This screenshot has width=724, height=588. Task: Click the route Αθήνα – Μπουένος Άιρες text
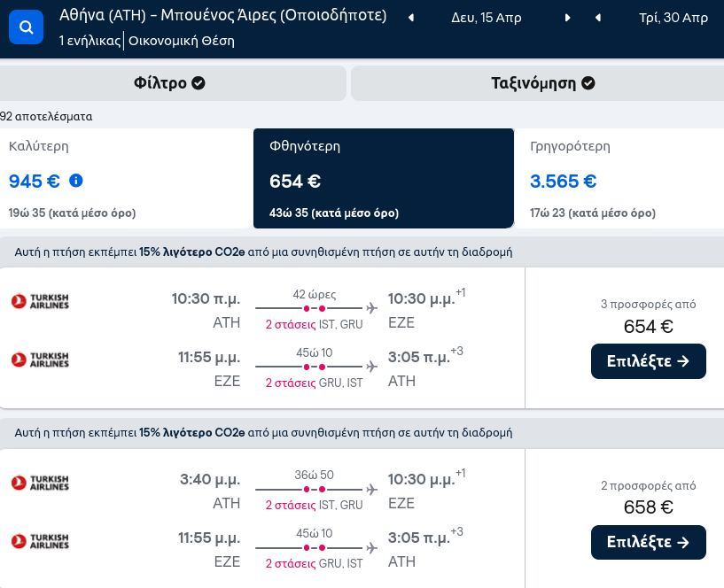pyautogui.click(x=222, y=15)
